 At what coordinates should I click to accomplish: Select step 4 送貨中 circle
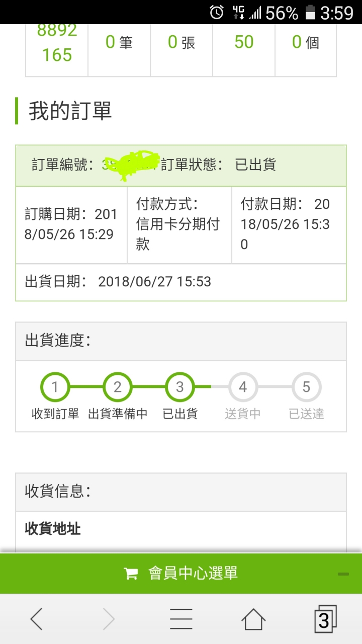[x=243, y=387]
